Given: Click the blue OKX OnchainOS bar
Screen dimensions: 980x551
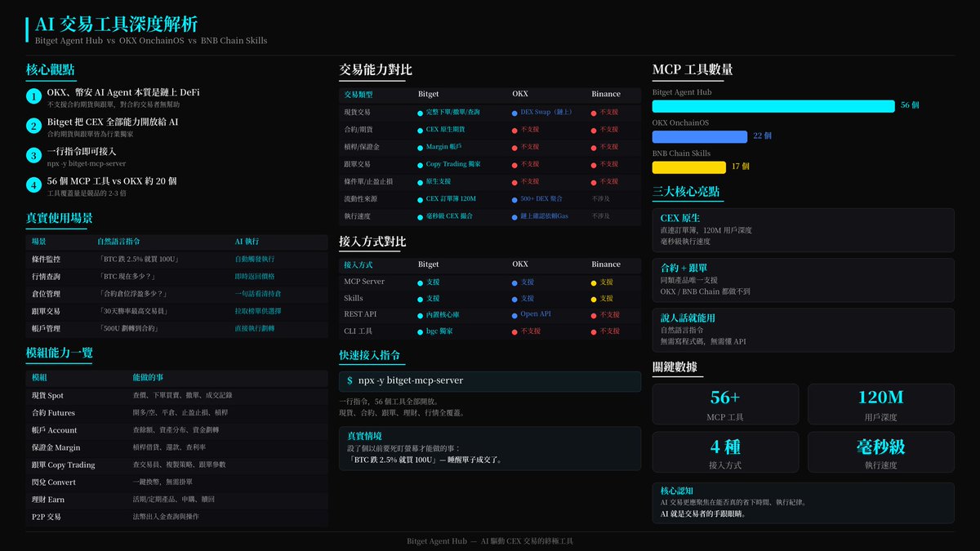Looking at the screenshot, I should [x=700, y=136].
